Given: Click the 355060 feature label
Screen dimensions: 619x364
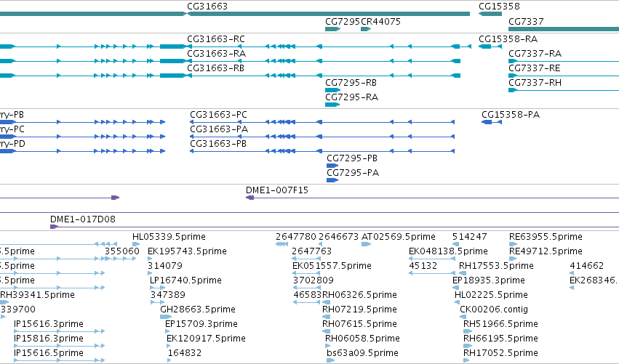Looking at the screenshot, I should tap(122, 251).
